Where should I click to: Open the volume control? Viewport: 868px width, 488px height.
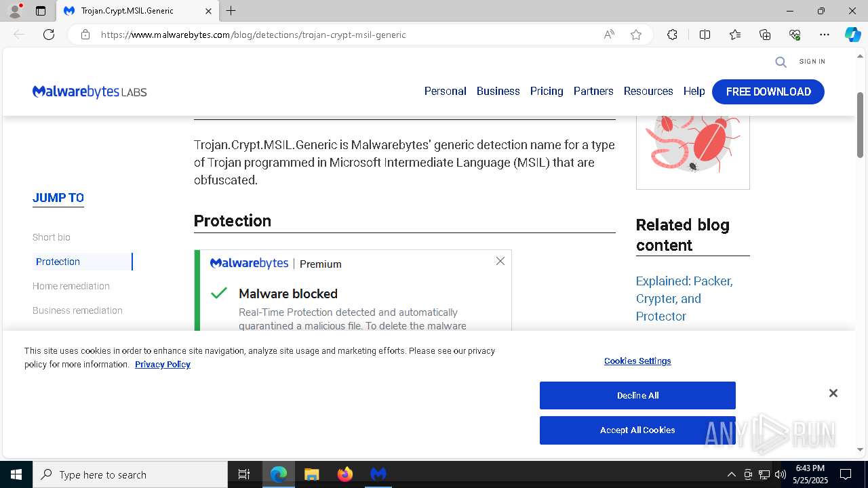pos(781,474)
